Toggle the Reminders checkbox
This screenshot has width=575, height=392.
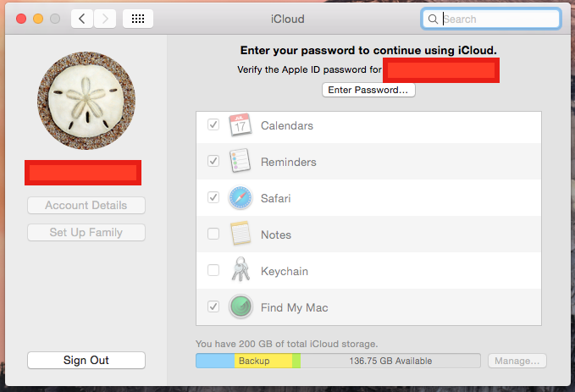click(213, 161)
